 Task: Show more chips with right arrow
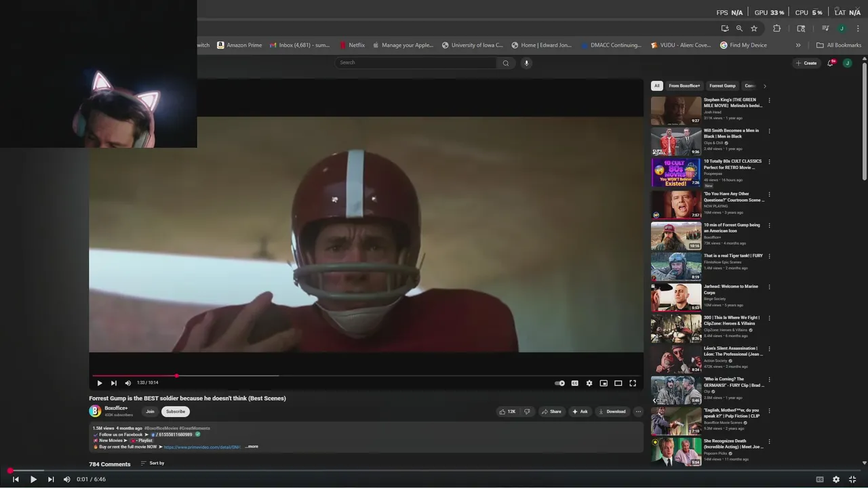click(765, 86)
